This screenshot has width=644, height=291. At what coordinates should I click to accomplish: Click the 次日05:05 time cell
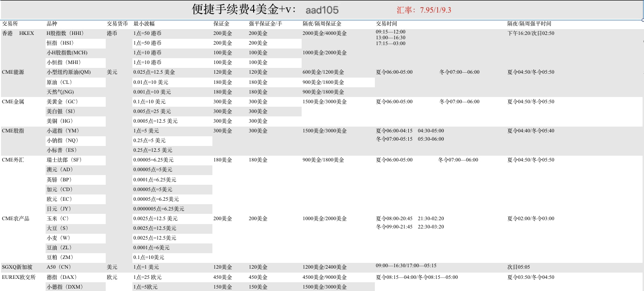click(x=519, y=267)
